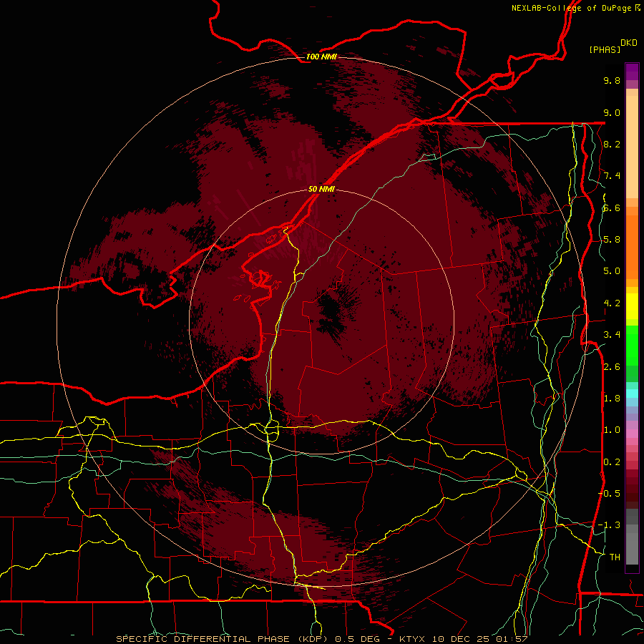Click the orange color bar segment

pos(632,248)
